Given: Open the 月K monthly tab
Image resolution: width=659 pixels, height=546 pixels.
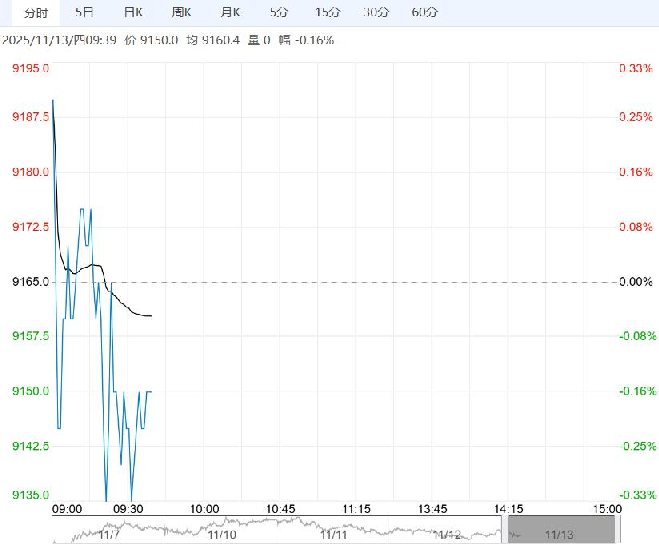Looking at the screenshot, I should tap(230, 13).
